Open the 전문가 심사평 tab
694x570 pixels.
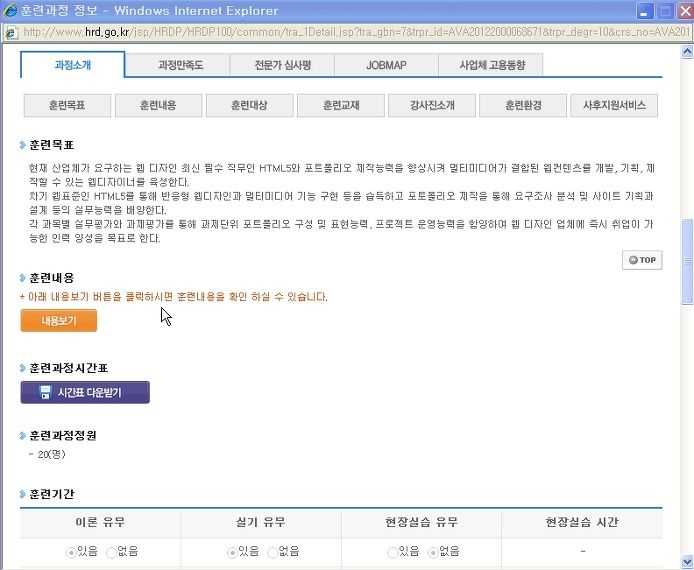click(282, 65)
